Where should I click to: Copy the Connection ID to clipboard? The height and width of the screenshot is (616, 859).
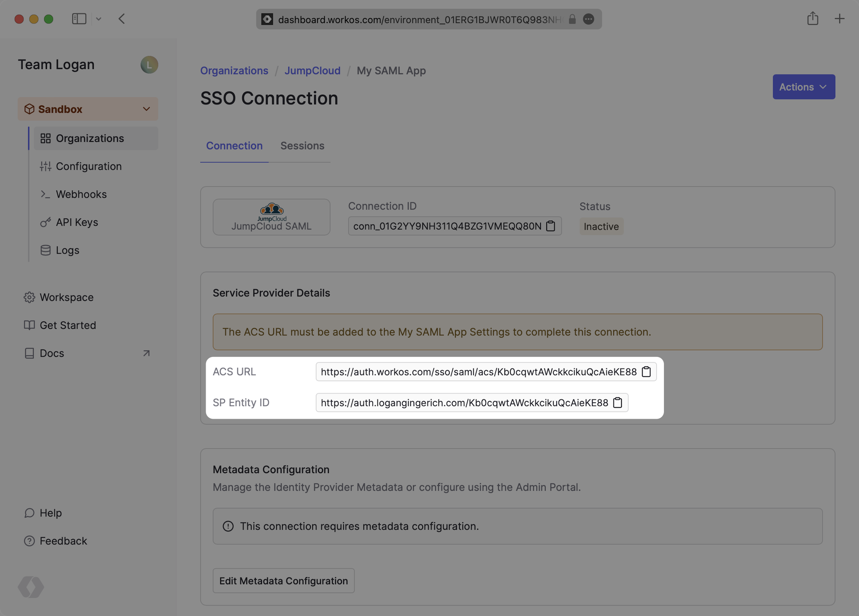click(550, 226)
